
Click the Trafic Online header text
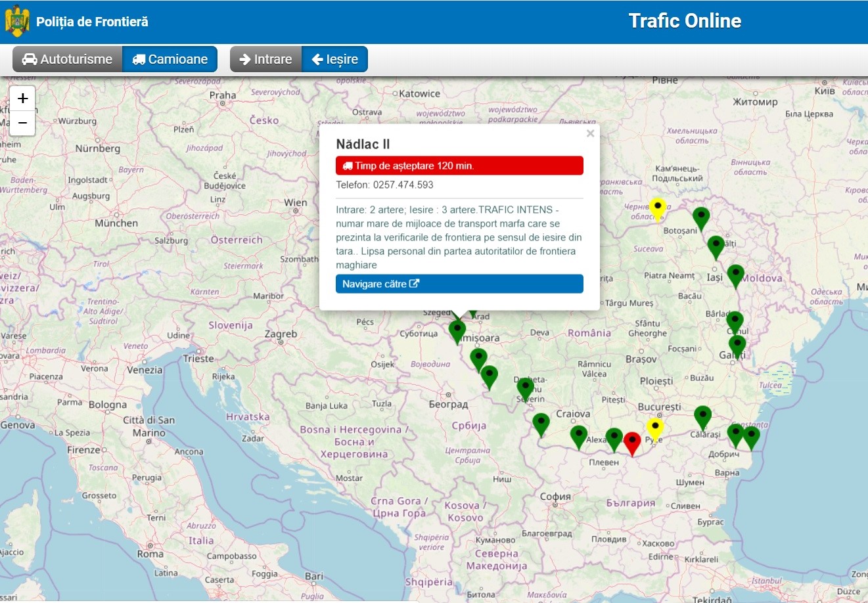(x=685, y=21)
